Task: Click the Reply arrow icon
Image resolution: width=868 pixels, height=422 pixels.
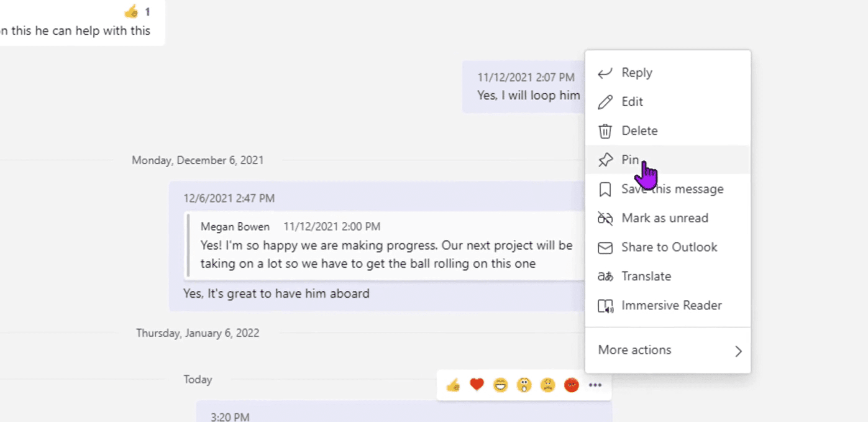Action: coord(605,73)
